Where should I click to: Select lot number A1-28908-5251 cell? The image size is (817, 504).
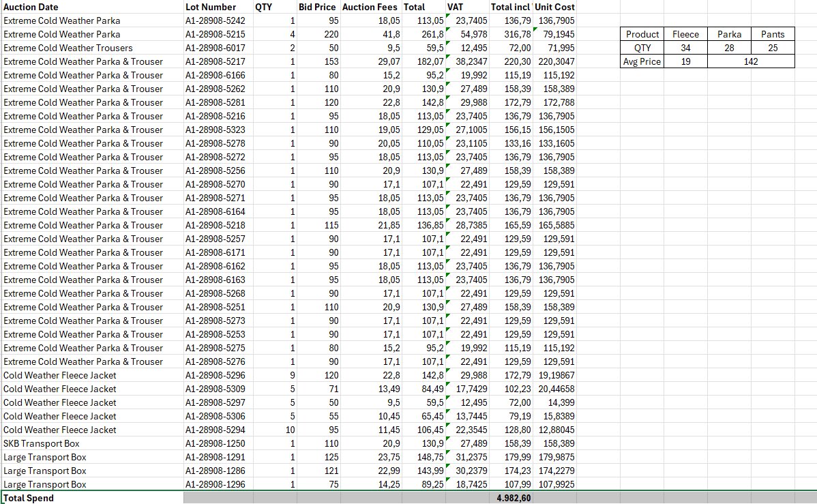pyautogui.click(x=218, y=307)
